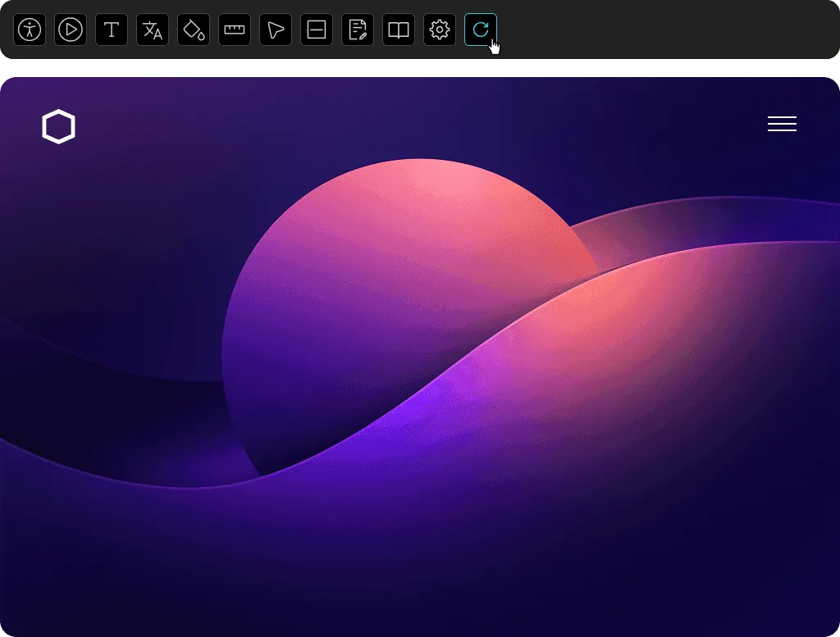Select the color saturation tool
This screenshot has width=840, height=637.
click(193, 30)
